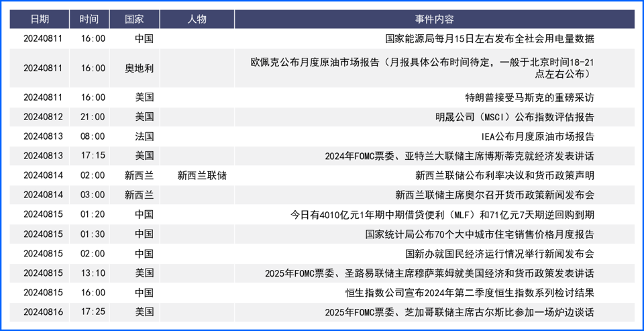The height and width of the screenshot is (331, 644).
Task: Click 新西兰 in the 03:00 row
Action: (x=140, y=195)
